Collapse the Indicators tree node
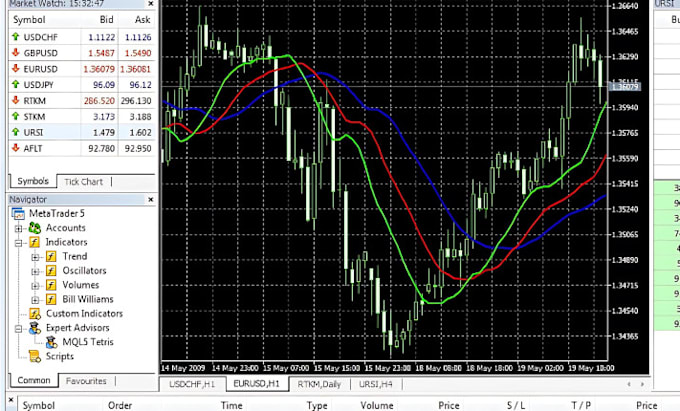680x411 pixels. 18,242
